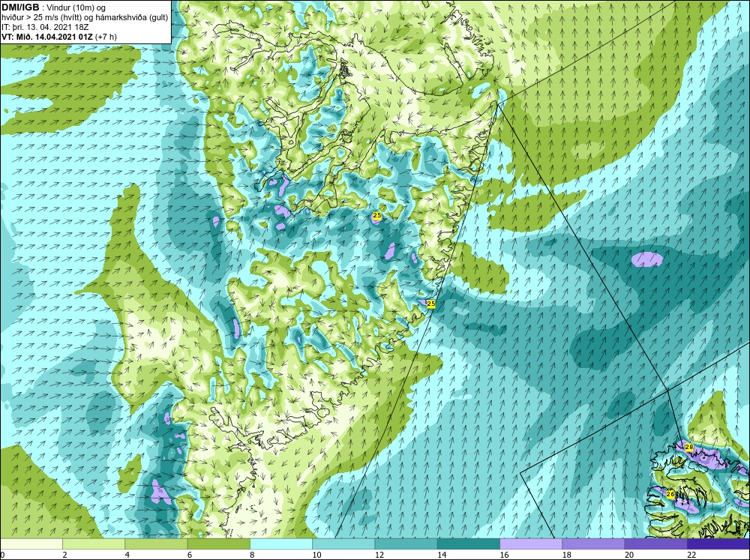Click the turquoise 10–12 m/s legend swatch
This screenshot has width=750, height=560.
[x=343, y=544]
